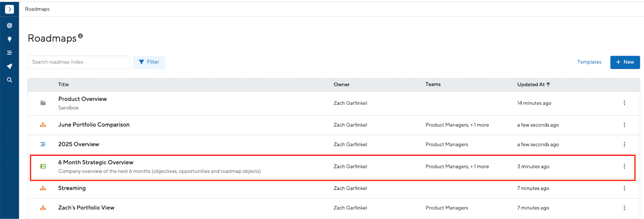This screenshot has width=644, height=219.
Task: Click the New roadmap button
Action: tap(625, 62)
